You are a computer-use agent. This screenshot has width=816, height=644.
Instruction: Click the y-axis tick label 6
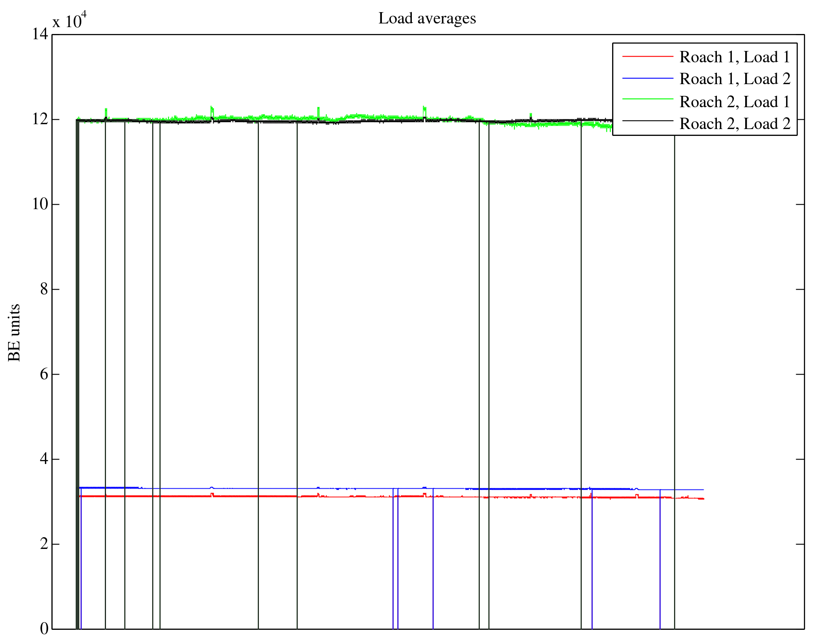tap(44, 374)
